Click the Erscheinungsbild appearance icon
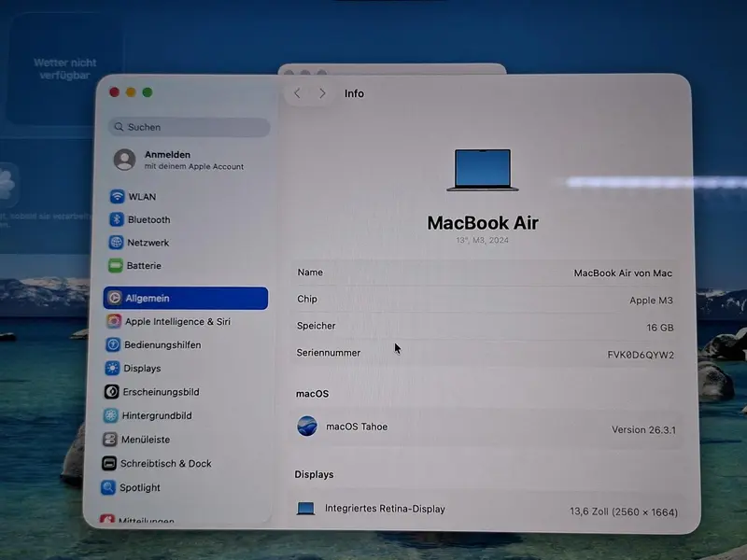 point(111,392)
